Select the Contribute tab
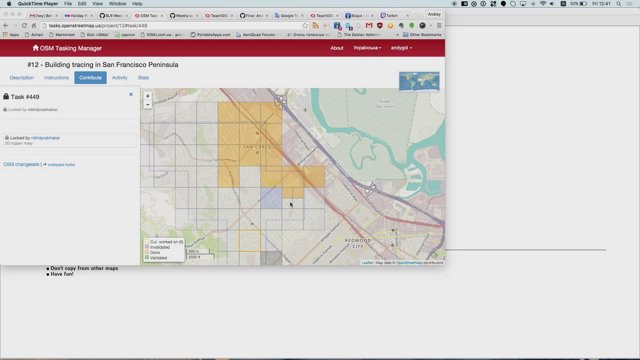 [x=90, y=78]
